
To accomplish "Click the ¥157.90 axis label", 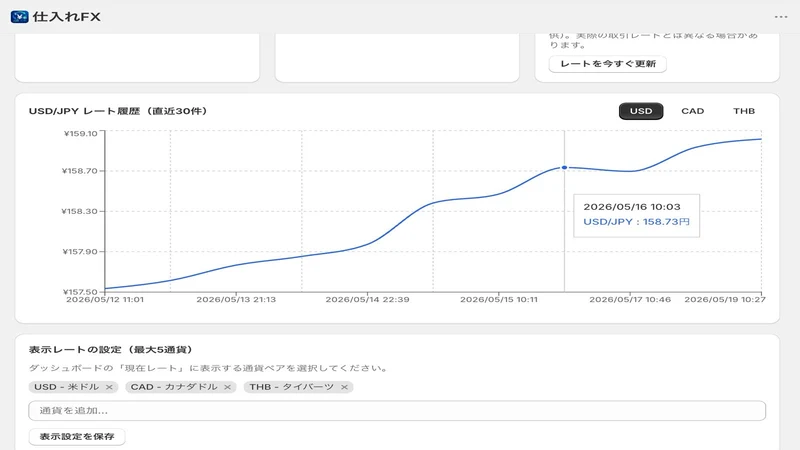I will [80, 252].
